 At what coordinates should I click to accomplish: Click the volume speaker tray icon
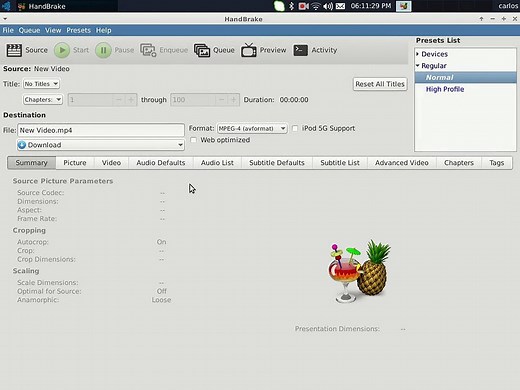(328, 6)
